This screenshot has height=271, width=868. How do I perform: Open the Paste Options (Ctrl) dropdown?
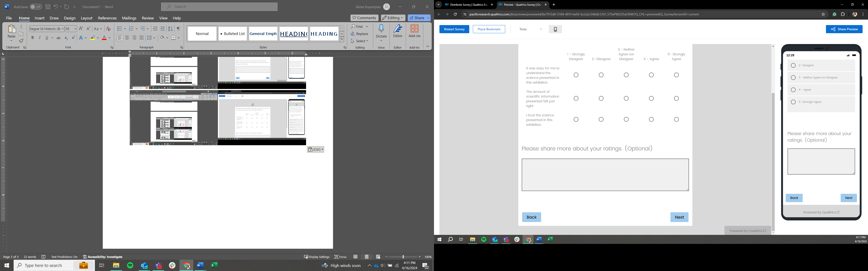(316, 150)
